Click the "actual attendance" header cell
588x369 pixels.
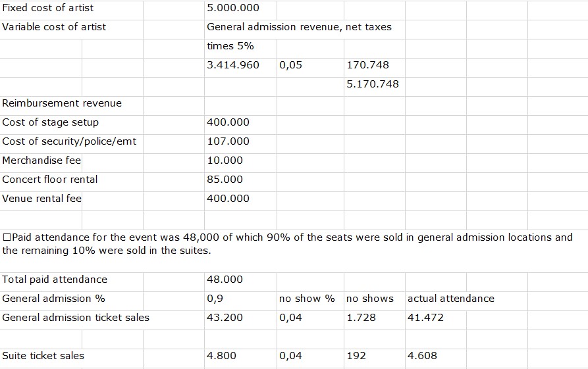pyautogui.click(x=451, y=299)
